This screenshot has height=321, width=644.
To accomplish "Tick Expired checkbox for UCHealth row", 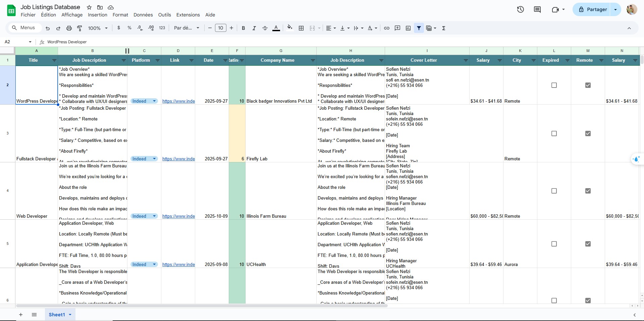I will (x=554, y=244).
